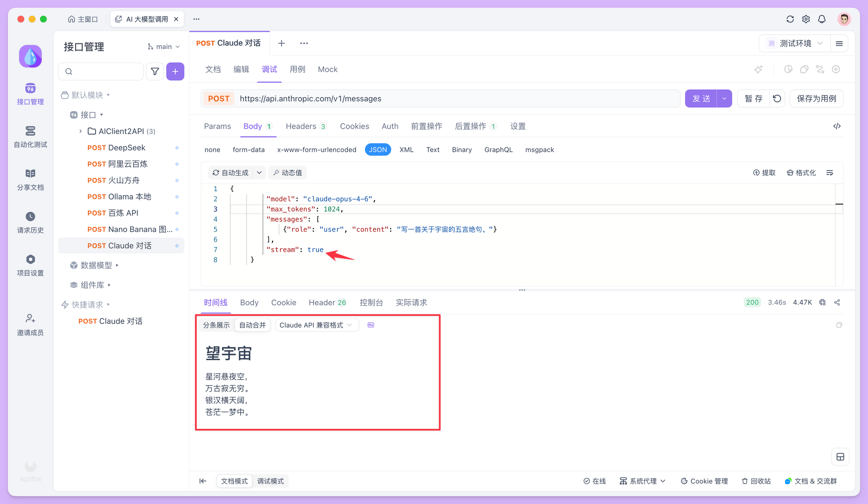This screenshot has width=868, height=504.
Task: Click the AI sparkle assistant icon above the URL bar
Action: coord(759,69)
